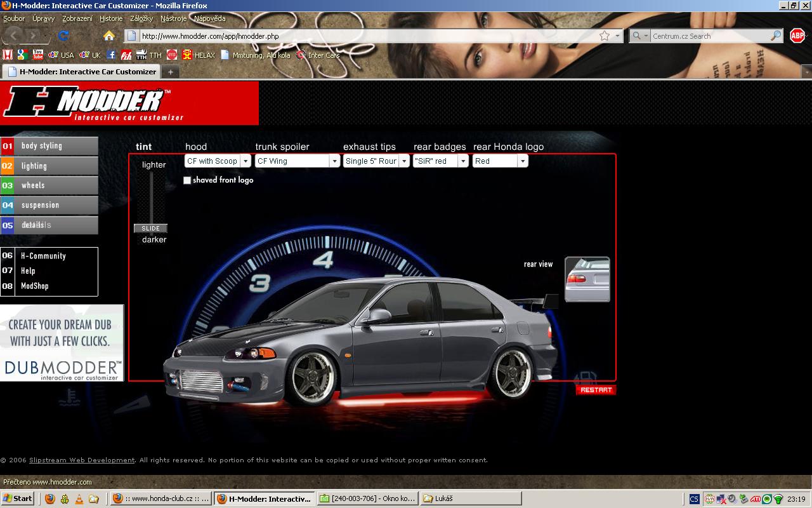Viewport: 812px width, 508px height.
Task: Open the rear Honda logo dropdown
Action: pyautogui.click(x=523, y=161)
